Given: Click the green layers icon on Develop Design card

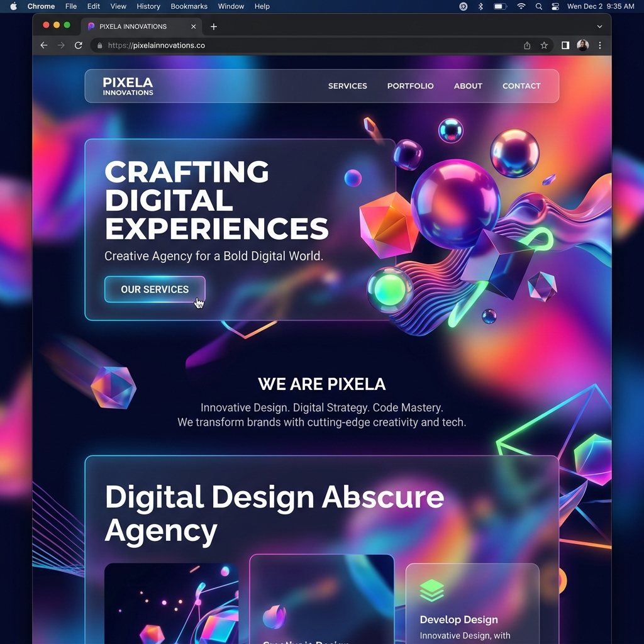Looking at the screenshot, I should (432, 590).
